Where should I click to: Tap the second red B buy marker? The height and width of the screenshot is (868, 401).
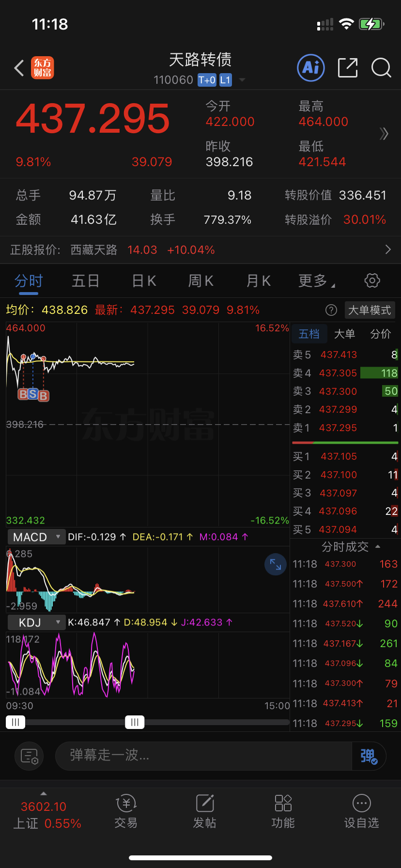pos(43,396)
